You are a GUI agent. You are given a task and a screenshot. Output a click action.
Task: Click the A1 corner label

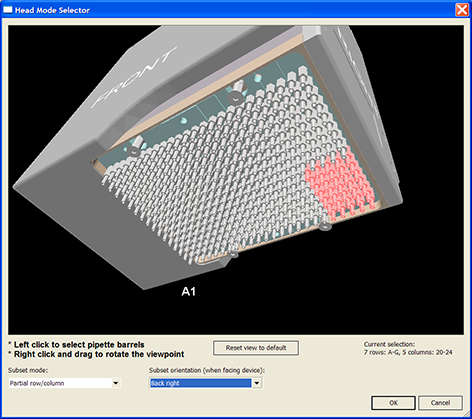pyautogui.click(x=188, y=292)
